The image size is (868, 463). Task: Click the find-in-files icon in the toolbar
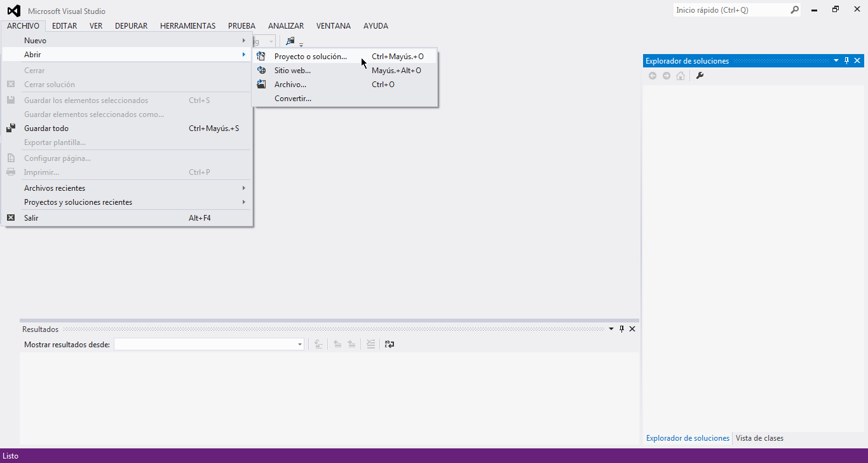point(290,41)
